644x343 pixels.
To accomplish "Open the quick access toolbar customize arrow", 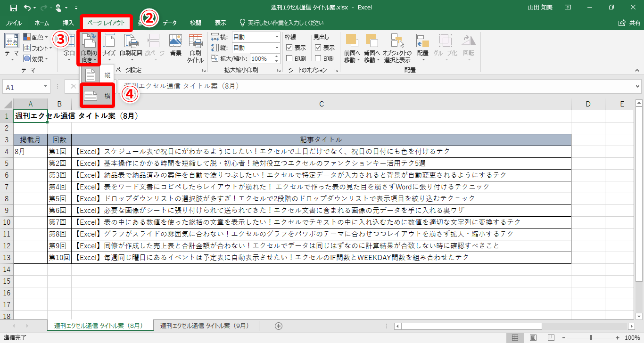I will pyautogui.click(x=76, y=8).
